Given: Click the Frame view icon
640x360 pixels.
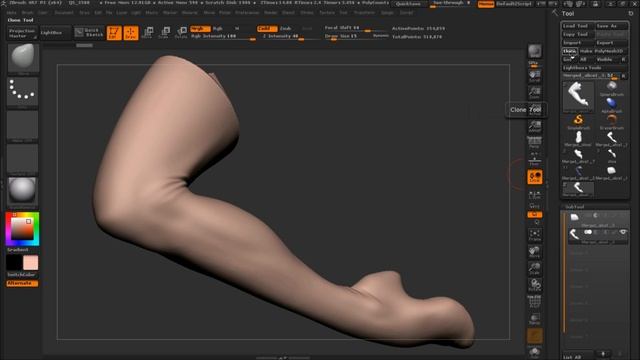Looking at the screenshot, I should pyautogui.click(x=535, y=235).
